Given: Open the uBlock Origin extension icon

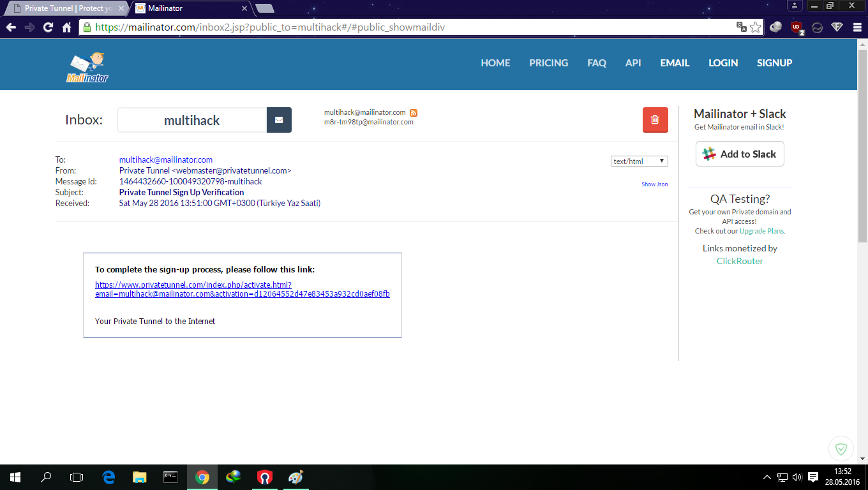Looking at the screenshot, I should pyautogui.click(x=797, y=27).
